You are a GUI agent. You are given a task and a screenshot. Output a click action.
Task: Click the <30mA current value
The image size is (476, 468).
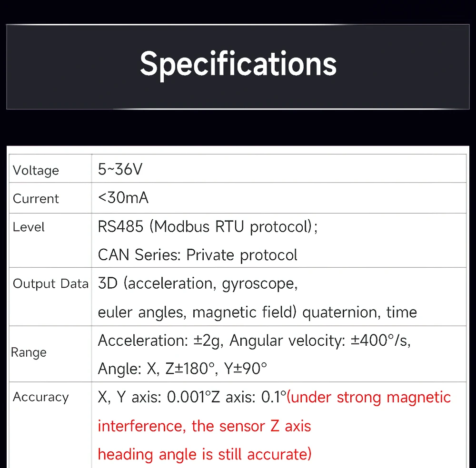click(x=123, y=198)
